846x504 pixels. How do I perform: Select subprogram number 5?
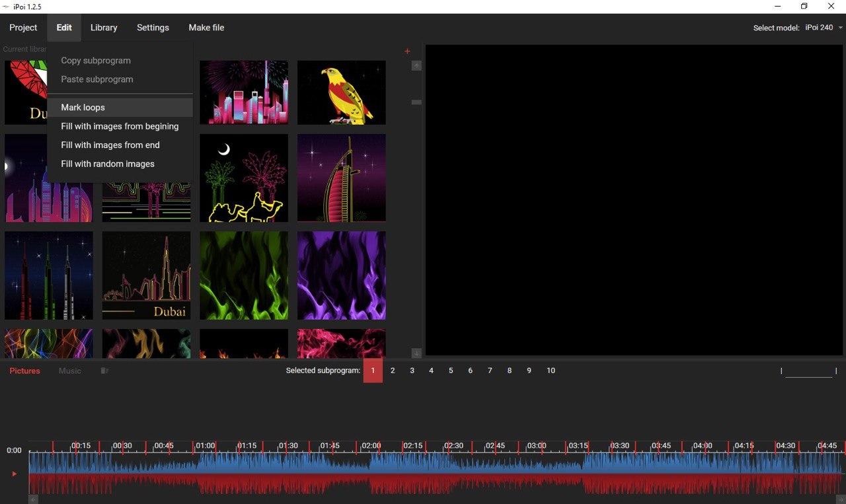(x=451, y=371)
